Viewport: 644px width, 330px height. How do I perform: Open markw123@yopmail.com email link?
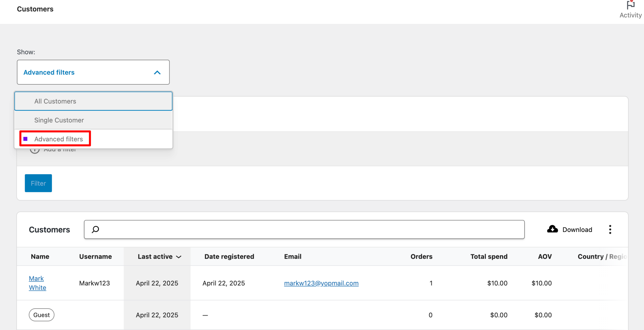point(321,283)
